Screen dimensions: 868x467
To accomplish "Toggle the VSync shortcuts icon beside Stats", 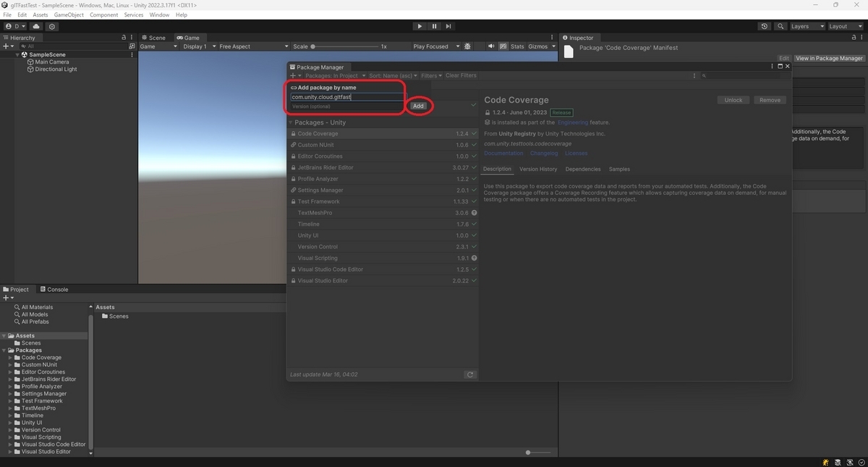I will (503, 46).
